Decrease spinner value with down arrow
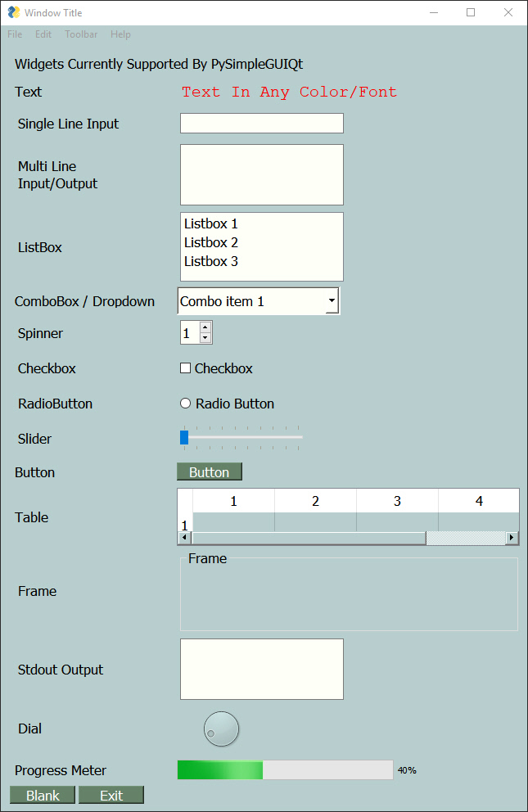This screenshot has width=528, height=812. click(205, 337)
